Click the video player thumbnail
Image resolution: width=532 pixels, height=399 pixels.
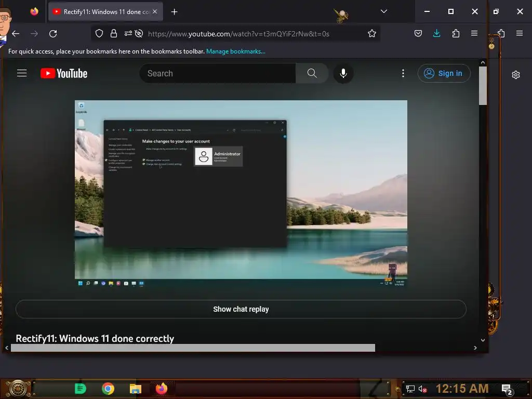point(241,194)
